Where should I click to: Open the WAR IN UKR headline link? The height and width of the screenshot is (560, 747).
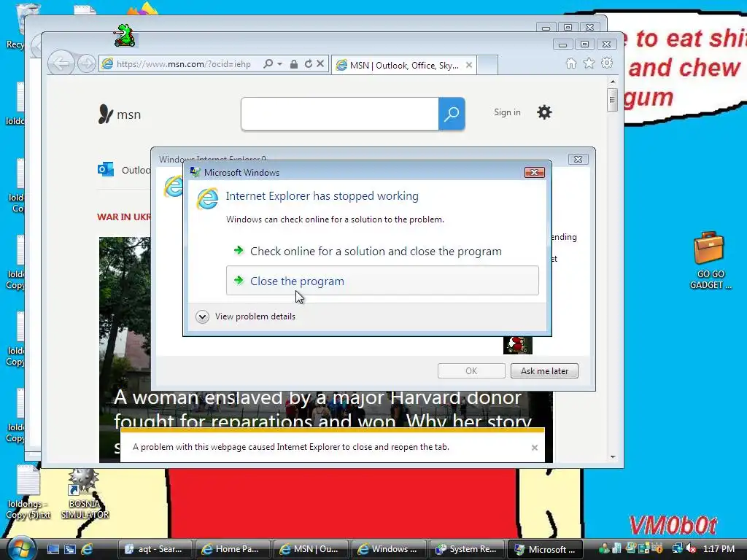(x=124, y=217)
